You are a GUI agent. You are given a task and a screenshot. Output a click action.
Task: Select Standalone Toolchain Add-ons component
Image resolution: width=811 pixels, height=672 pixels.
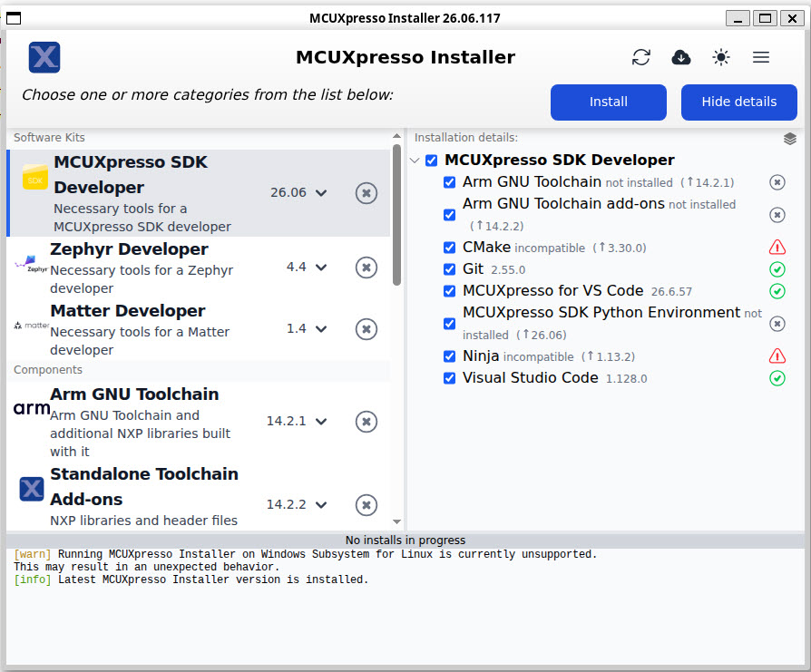click(199, 495)
